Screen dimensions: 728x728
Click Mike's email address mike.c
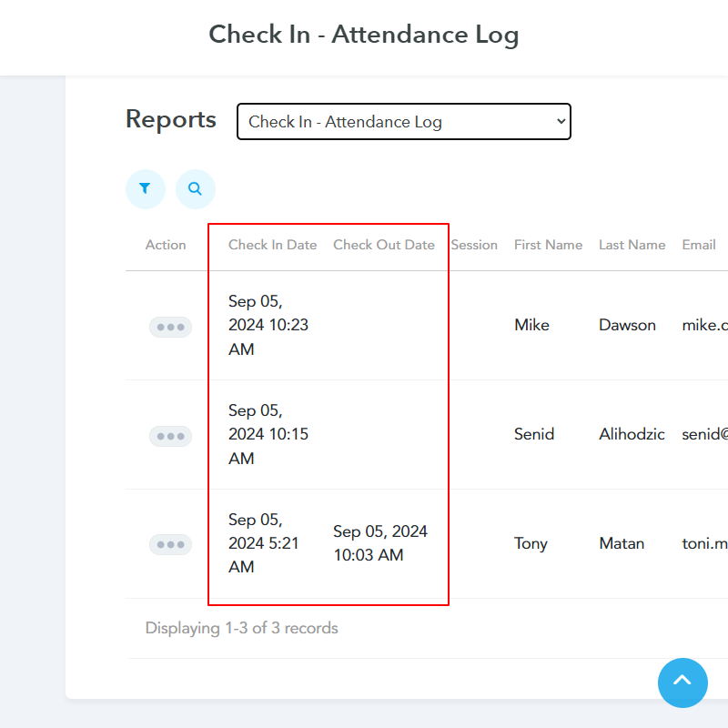[705, 325]
